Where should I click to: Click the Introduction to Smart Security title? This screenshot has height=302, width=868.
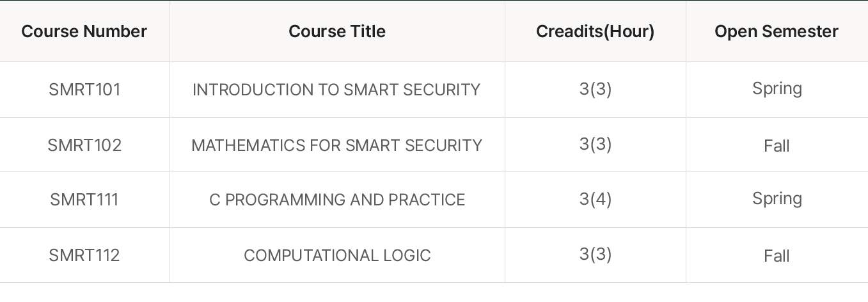[336, 90]
